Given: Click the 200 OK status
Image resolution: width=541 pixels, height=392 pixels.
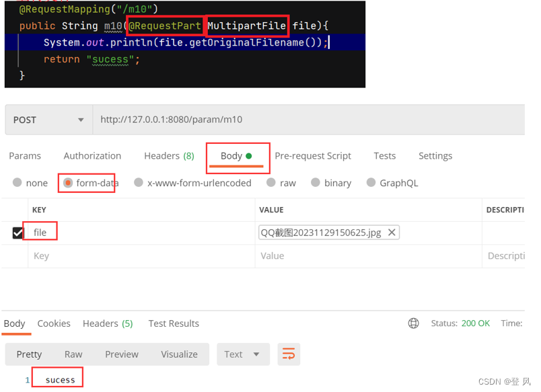Looking at the screenshot, I should [x=476, y=323].
